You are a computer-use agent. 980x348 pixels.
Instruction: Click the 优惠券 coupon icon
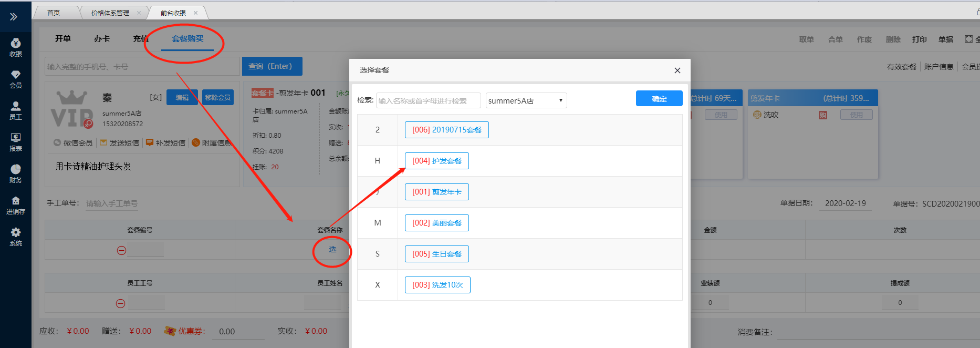(x=170, y=331)
